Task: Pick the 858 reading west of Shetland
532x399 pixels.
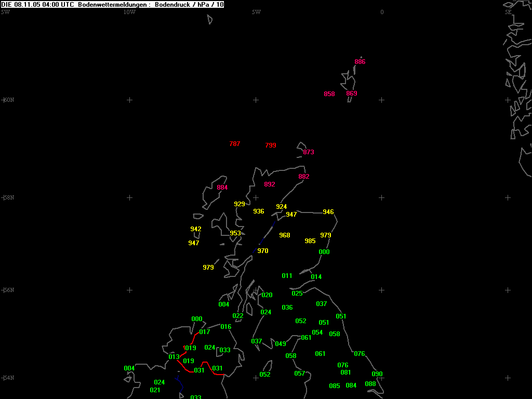Action: 329,94
